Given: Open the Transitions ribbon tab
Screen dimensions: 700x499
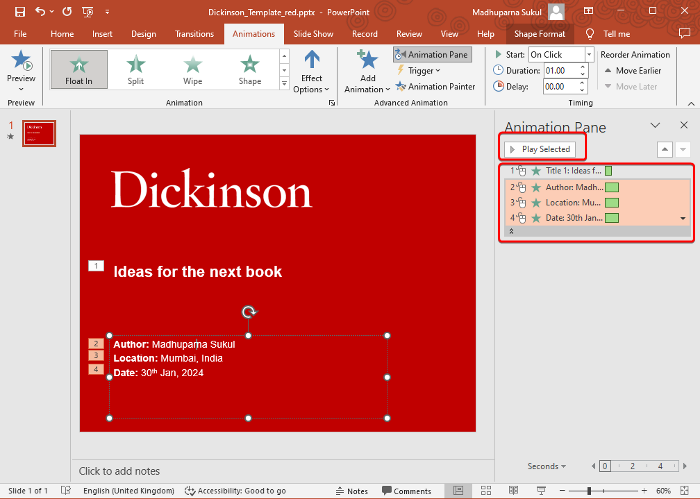Looking at the screenshot, I should [x=194, y=34].
